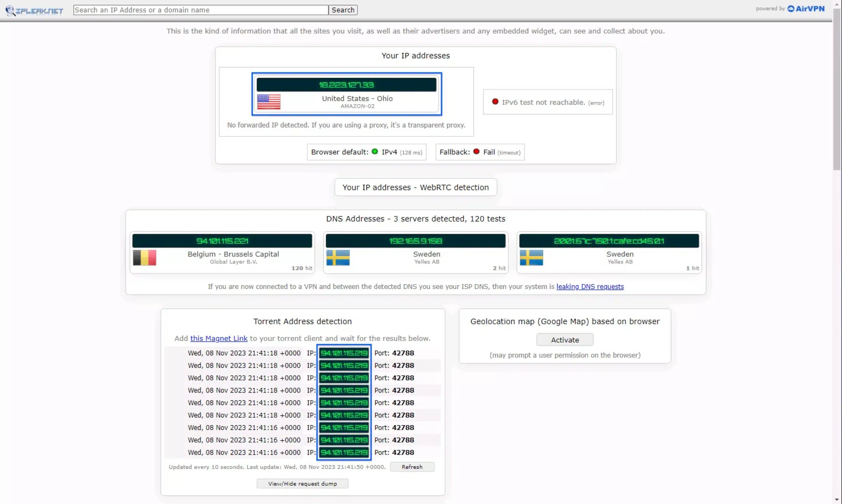842x504 pixels.
Task: Click the DNS address 94.101.115.221
Action: point(222,241)
